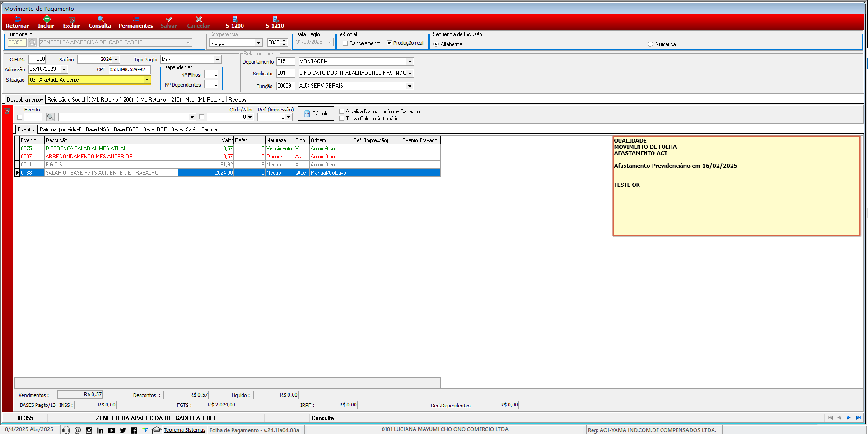Open the Base FGTS tab
Screen dimensions: 868x434
point(126,129)
